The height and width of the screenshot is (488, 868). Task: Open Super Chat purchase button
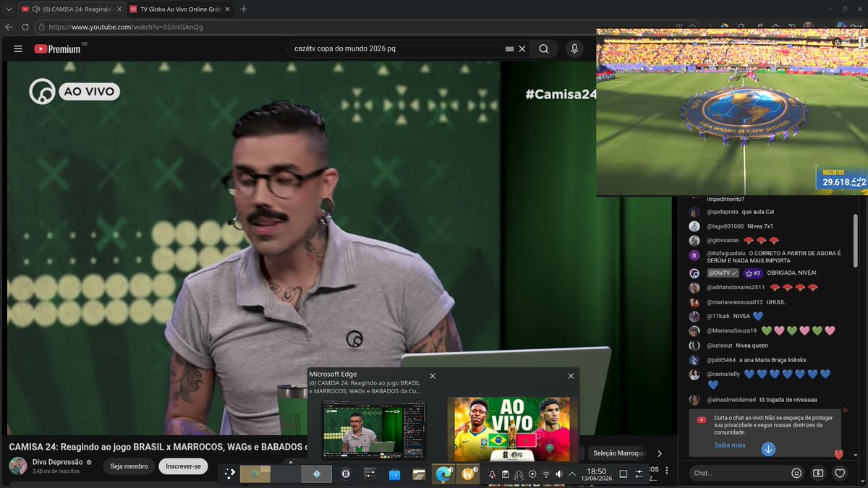coord(818,473)
